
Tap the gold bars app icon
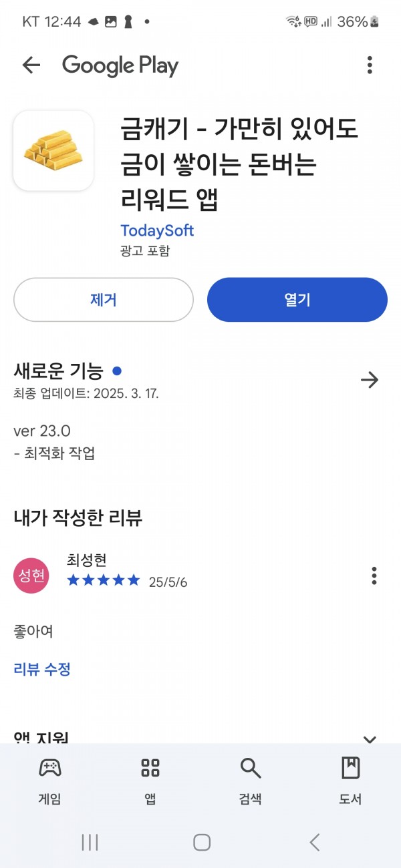(x=53, y=150)
